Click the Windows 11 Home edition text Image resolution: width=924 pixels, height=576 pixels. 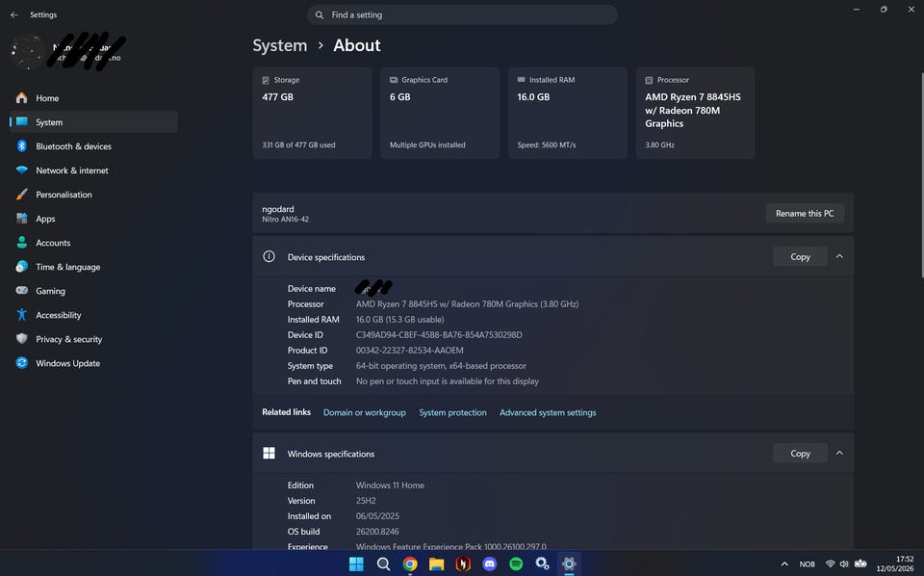(390, 485)
